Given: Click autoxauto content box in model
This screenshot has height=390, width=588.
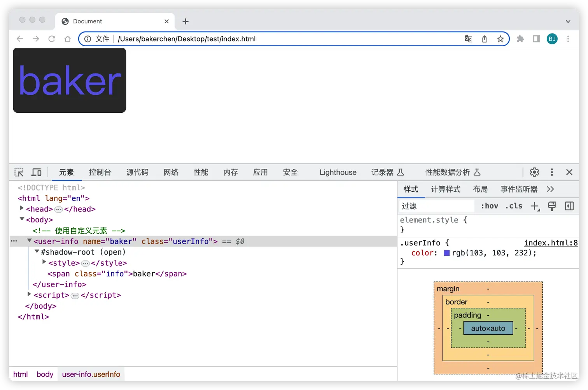Looking at the screenshot, I should point(488,328).
